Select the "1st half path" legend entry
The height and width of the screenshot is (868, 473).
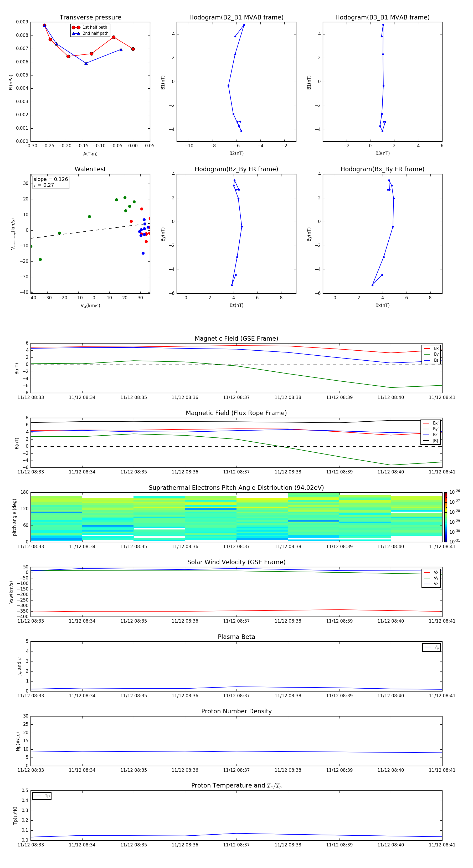tap(90, 27)
